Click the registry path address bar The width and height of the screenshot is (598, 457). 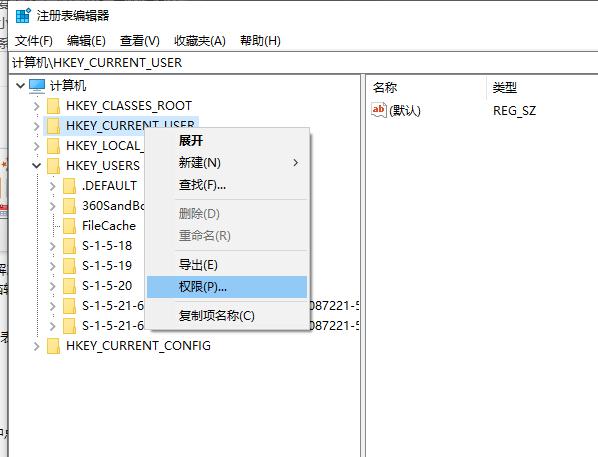click(x=303, y=63)
